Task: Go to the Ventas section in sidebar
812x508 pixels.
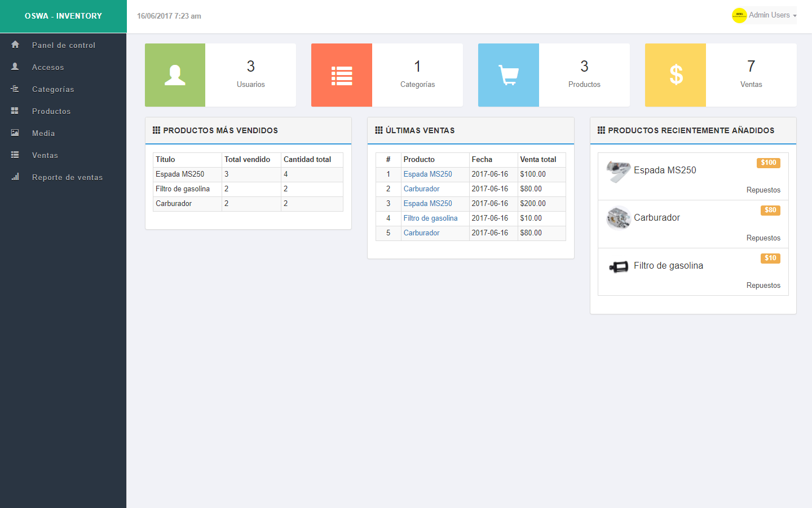Action: point(44,155)
